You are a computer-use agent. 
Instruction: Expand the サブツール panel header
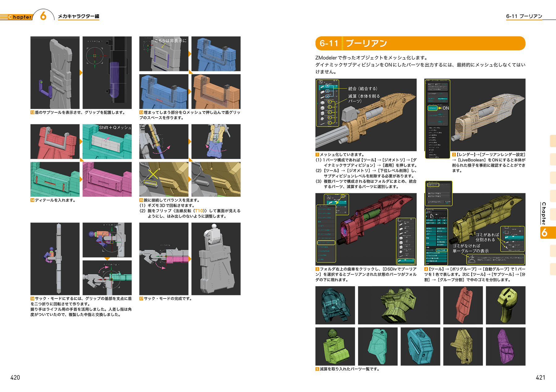430,210
